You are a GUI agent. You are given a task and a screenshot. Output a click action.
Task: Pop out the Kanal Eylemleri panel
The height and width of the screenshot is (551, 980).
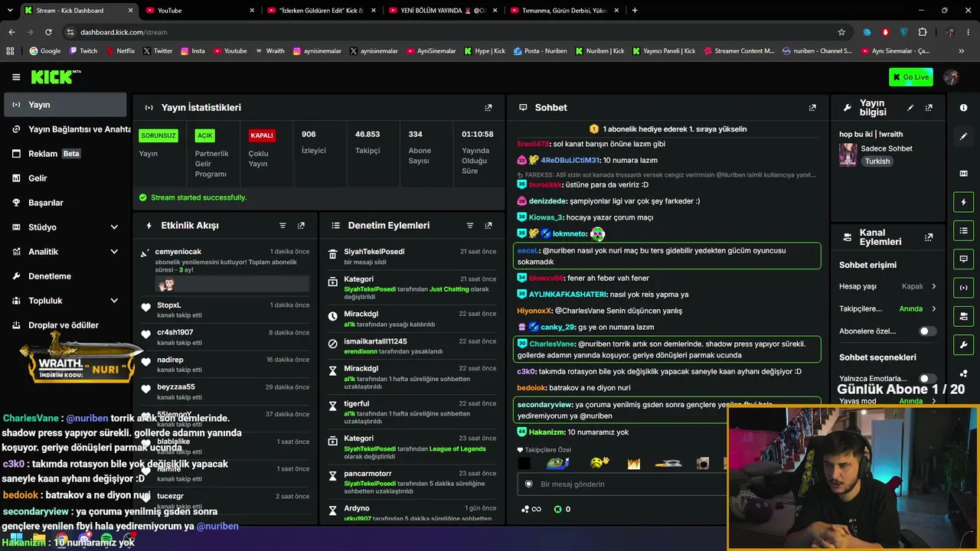coord(929,237)
